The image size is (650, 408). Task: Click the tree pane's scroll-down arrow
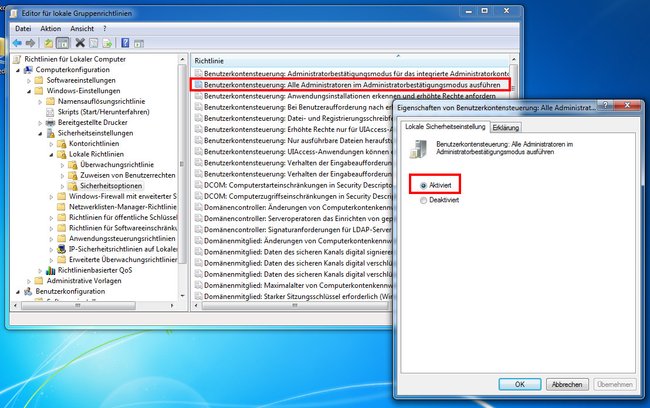point(182,296)
